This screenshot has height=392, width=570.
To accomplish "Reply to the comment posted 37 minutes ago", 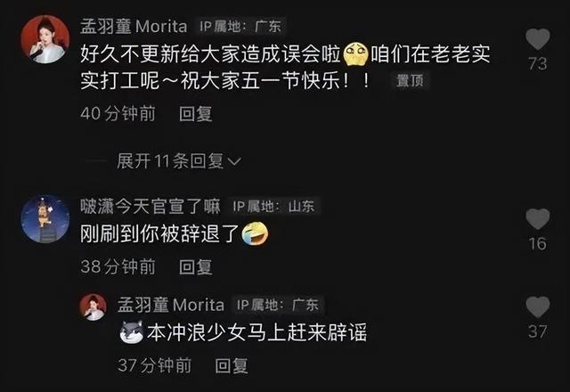I will (232, 366).
